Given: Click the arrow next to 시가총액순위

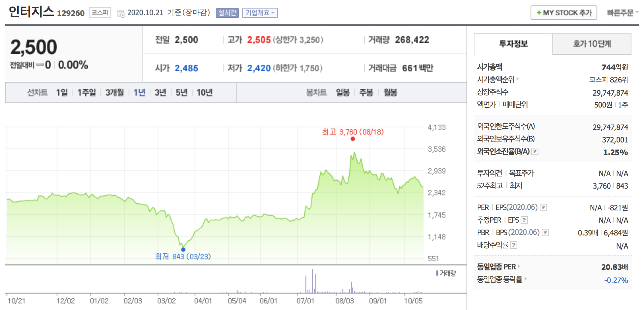Looking at the screenshot, I should [518, 79].
